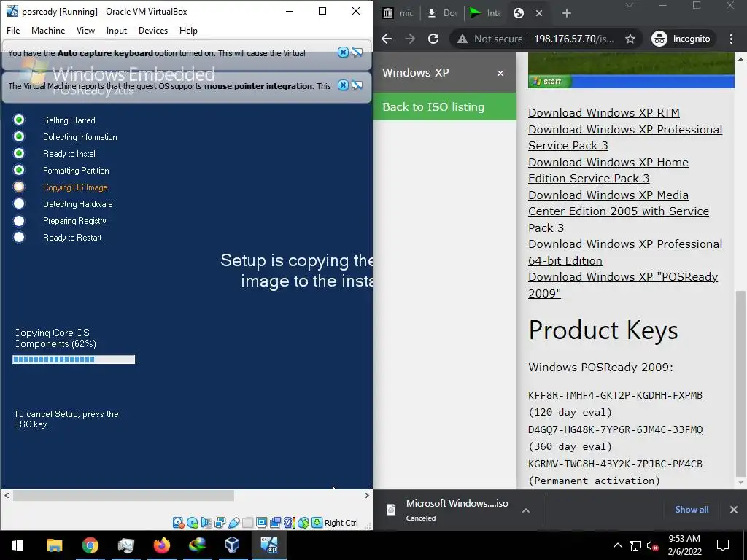The height and width of the screenshot is (560, 747).
Task: Click key KGRMV-TWG8H-43Y2K-7PJBC-PM4CB
Action: 615,464
